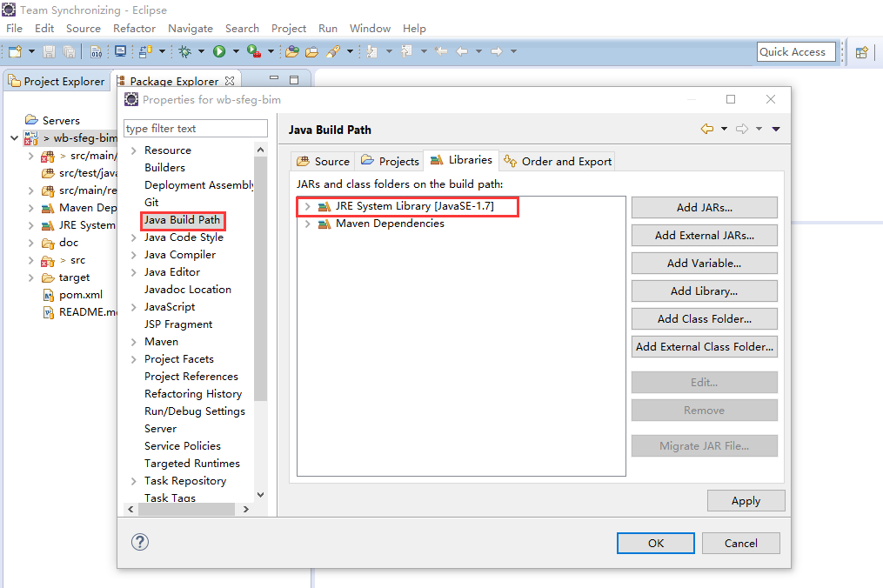Click the Add External JARs... button
883x588 pixels.
tap(705, 236)
